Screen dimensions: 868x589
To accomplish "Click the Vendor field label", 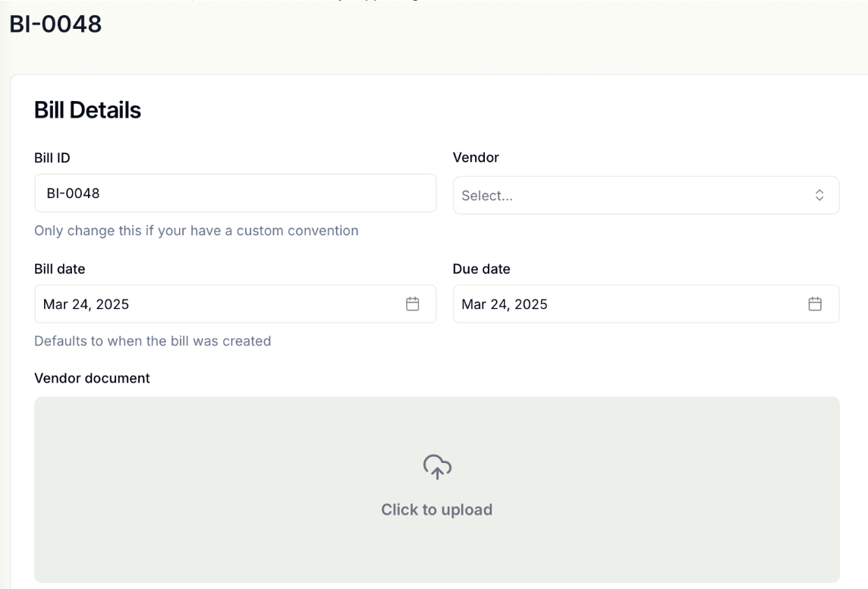I will pos(476,158).
